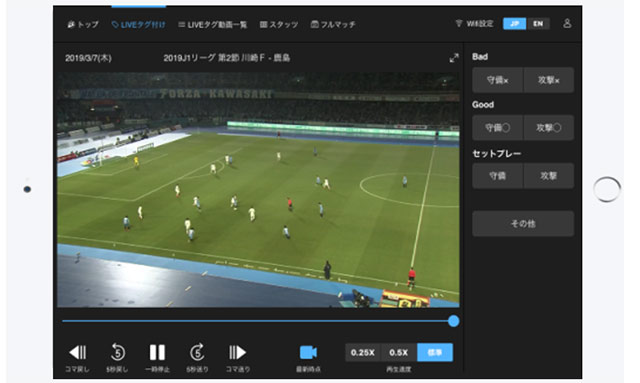The image size is (640, 383).
Task: Tag セットプレー 攻撃 event
Action: 549,176
